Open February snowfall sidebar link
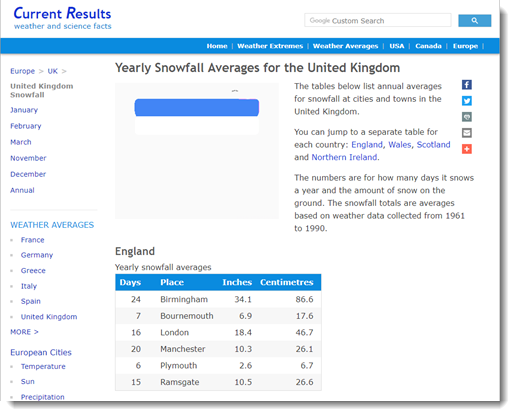Image resolution: width=515 pixels, height=416 pixels. (26, 126)
